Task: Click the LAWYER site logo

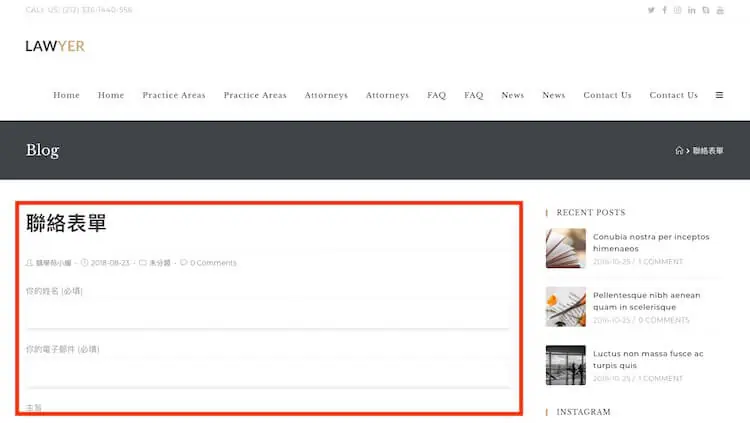Action: 55,46
